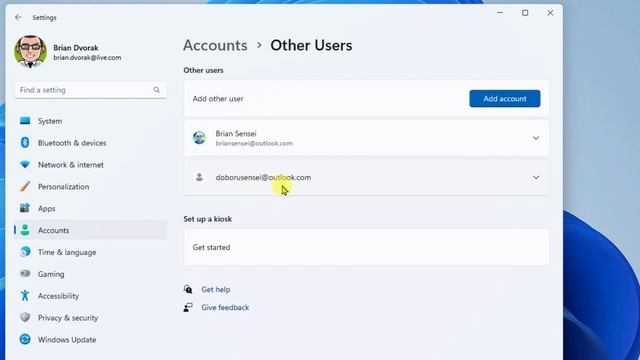Open Brian Dvorak profile picture
Screen dimensions: 640x360
click(30, 51)
